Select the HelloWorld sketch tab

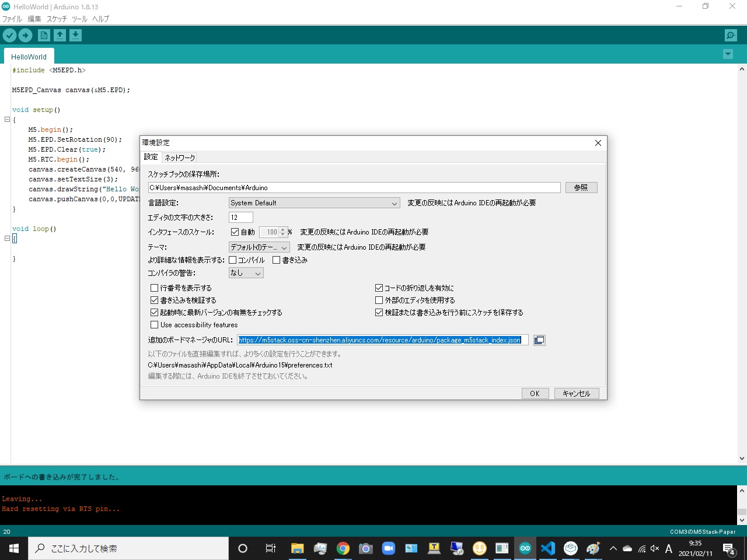(29, 57)
